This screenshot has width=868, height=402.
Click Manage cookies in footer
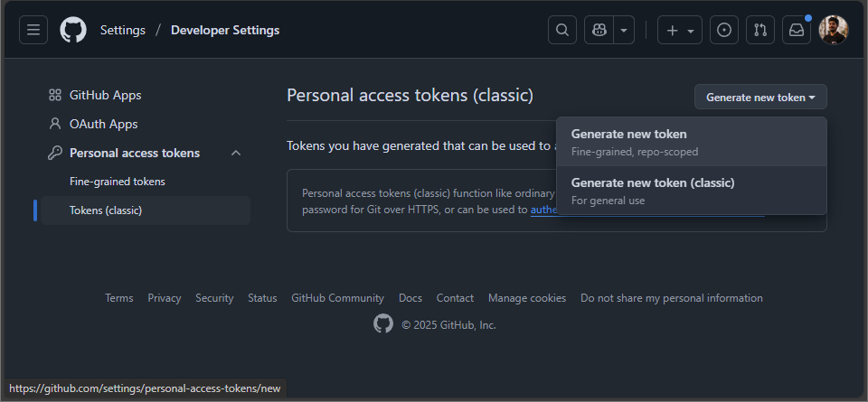[527, 298]
